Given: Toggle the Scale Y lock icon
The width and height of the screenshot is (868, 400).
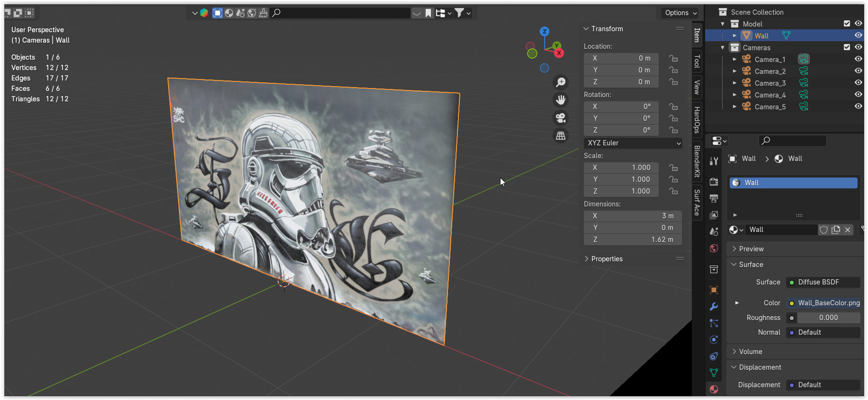Looking at the screenshot, I should 673,179.
